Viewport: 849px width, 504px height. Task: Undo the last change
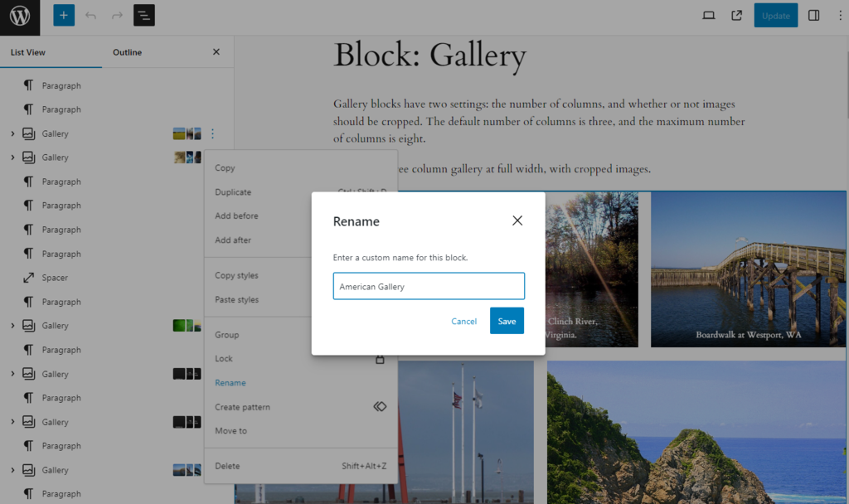pyautogui.click(x=90, y=15)
